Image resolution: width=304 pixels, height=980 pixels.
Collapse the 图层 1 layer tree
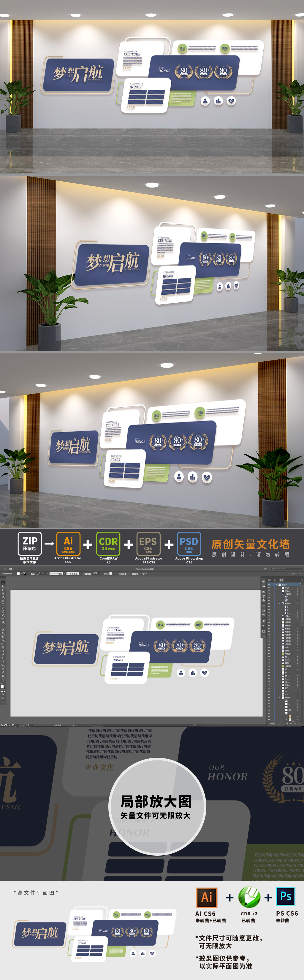[276, 585]
